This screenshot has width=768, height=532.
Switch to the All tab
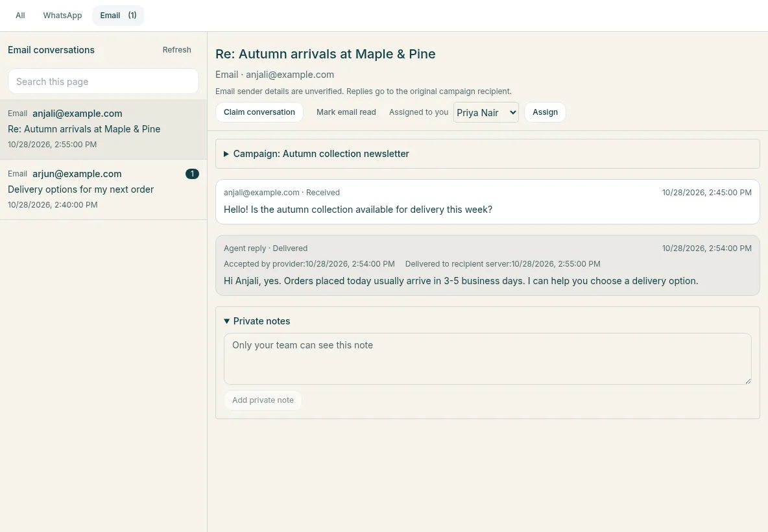20,15
